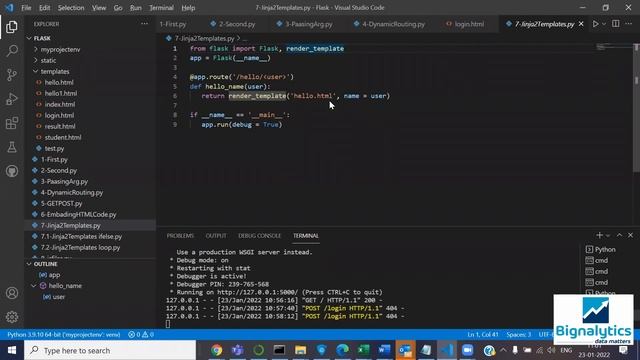Open 6-EmbadingHTMLCode.py in the explorer
640x360 pixels.
coord(78,214)
